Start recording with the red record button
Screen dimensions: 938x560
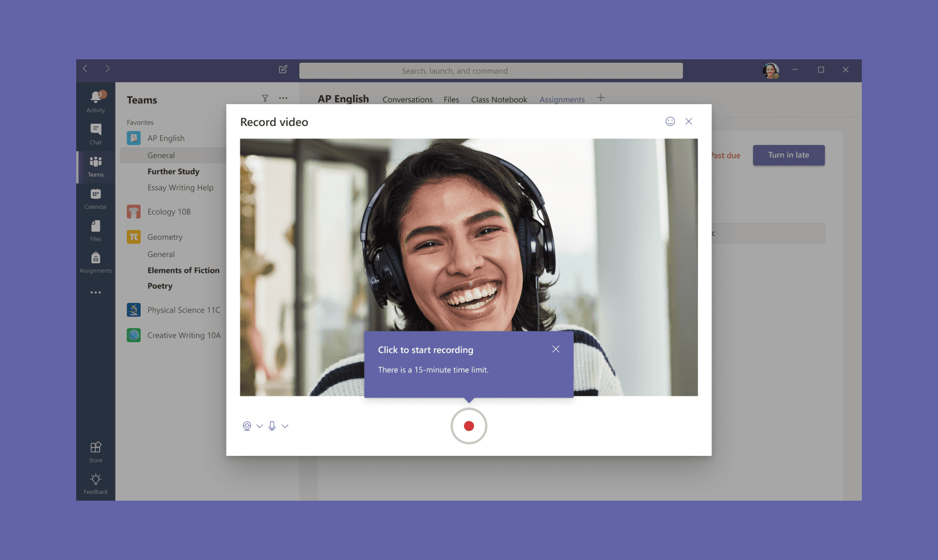469,426
